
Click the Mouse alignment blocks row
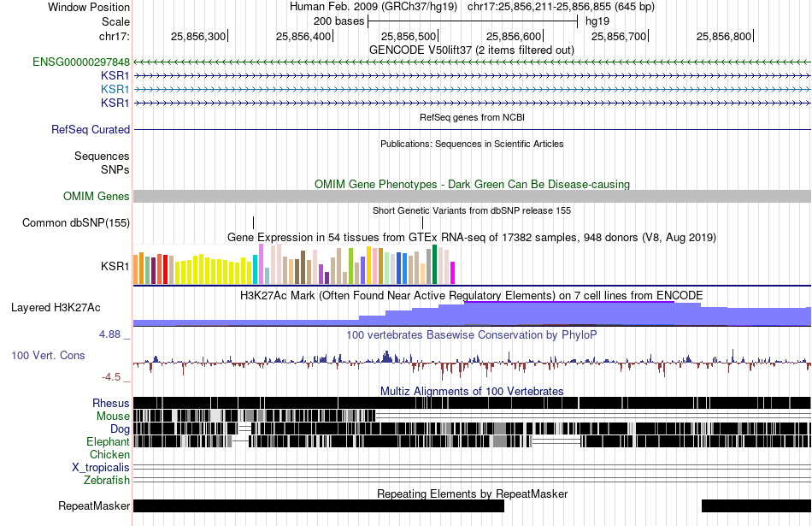click(254, 416)
